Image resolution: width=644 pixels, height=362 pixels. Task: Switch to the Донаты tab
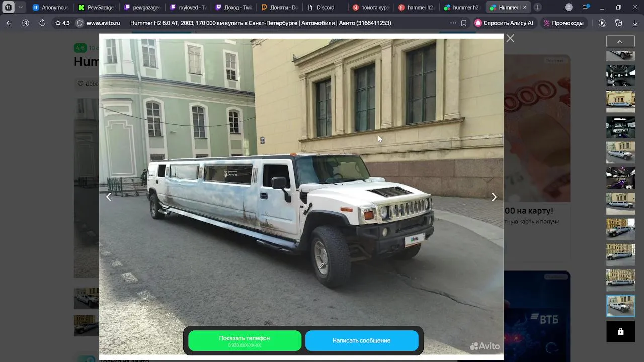point(279,8)
